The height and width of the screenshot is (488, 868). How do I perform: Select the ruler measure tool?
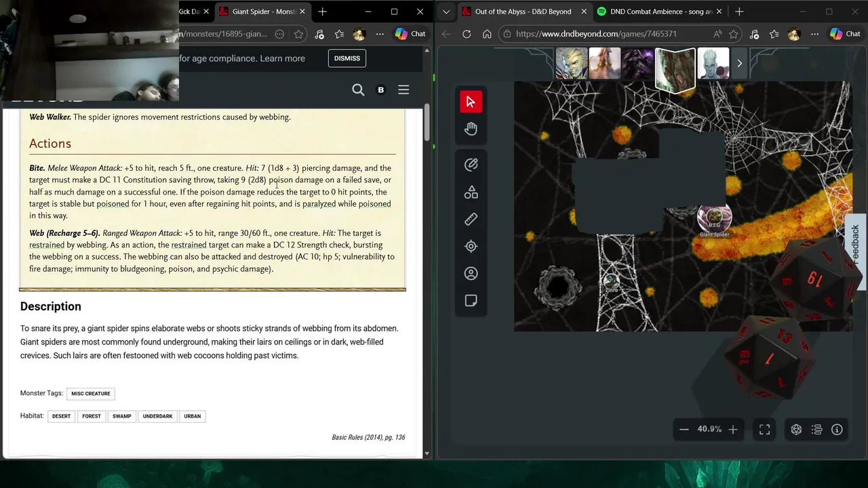(x=471, y=220)
